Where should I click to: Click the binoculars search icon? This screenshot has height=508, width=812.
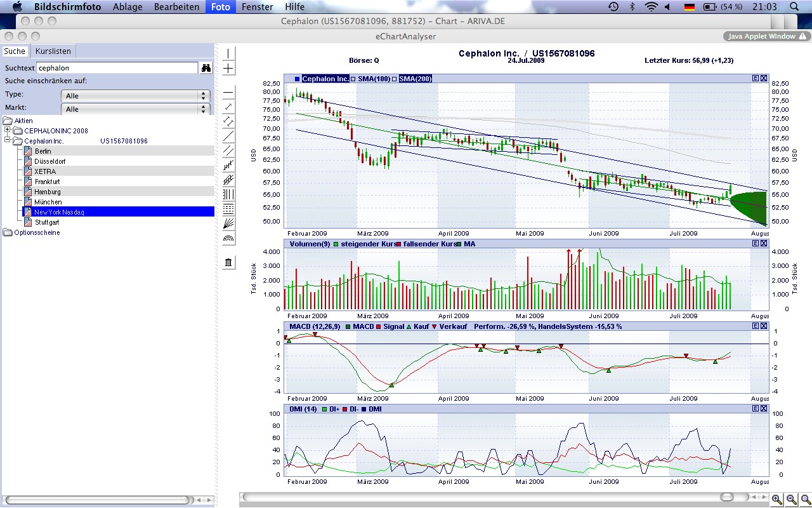(206, 68)
